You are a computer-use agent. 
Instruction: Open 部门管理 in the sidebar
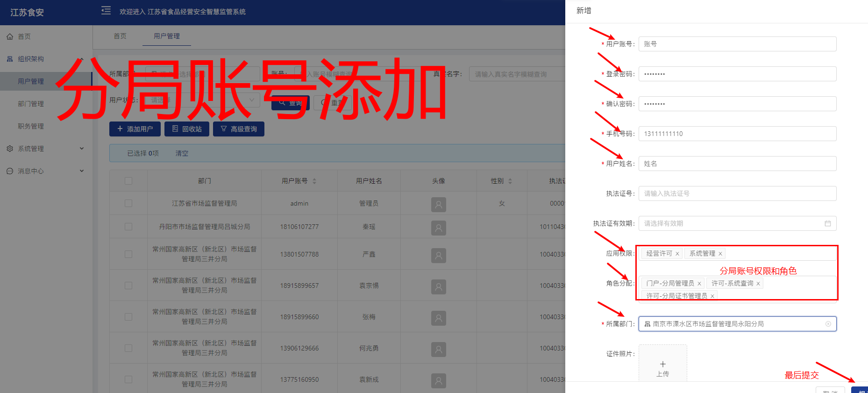coord(31,104)
